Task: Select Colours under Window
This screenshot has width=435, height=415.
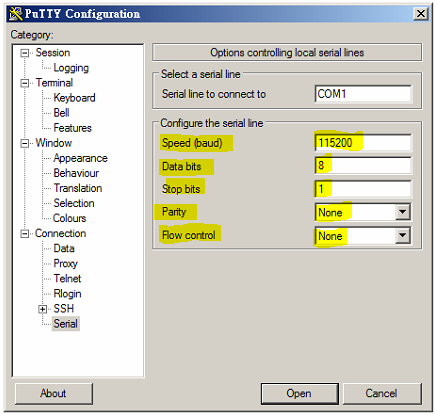Action: (x=70, y=218)
